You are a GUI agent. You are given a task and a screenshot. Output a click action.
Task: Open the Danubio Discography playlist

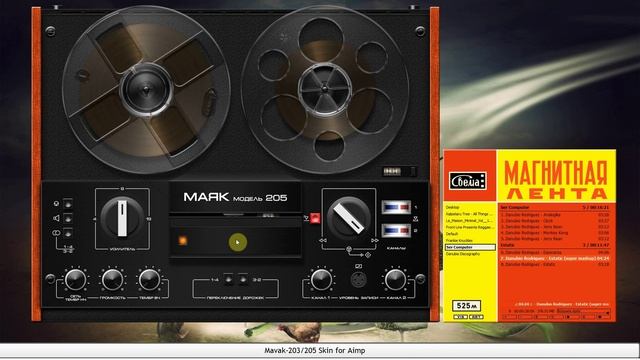tap(462, 254)
